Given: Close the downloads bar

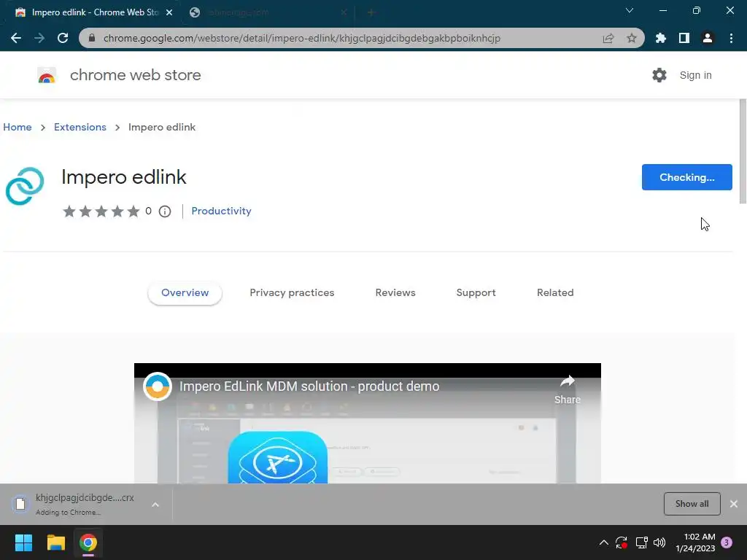Looking at the screenshot, I should coord(734,504).
